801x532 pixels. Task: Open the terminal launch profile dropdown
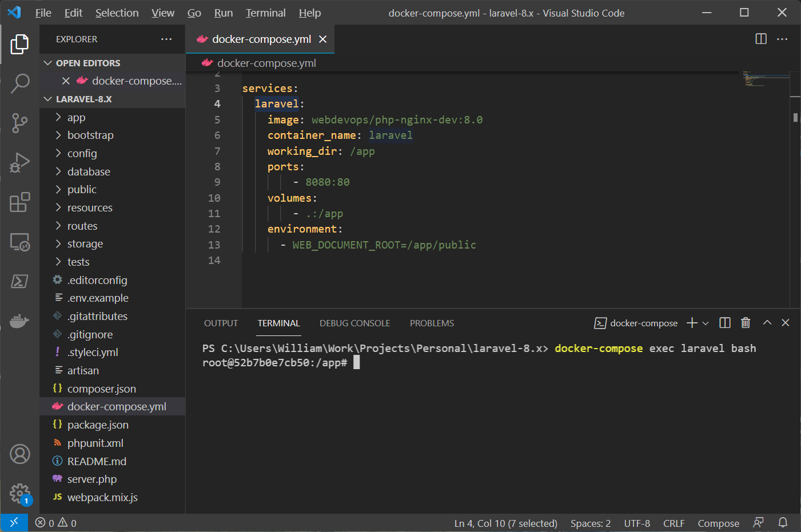tap(706, 323)
